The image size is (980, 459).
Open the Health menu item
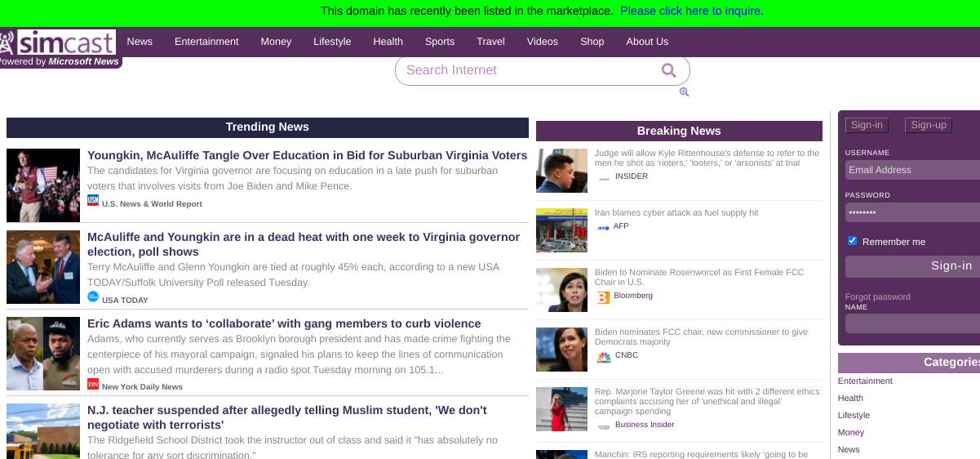(388, 41)
